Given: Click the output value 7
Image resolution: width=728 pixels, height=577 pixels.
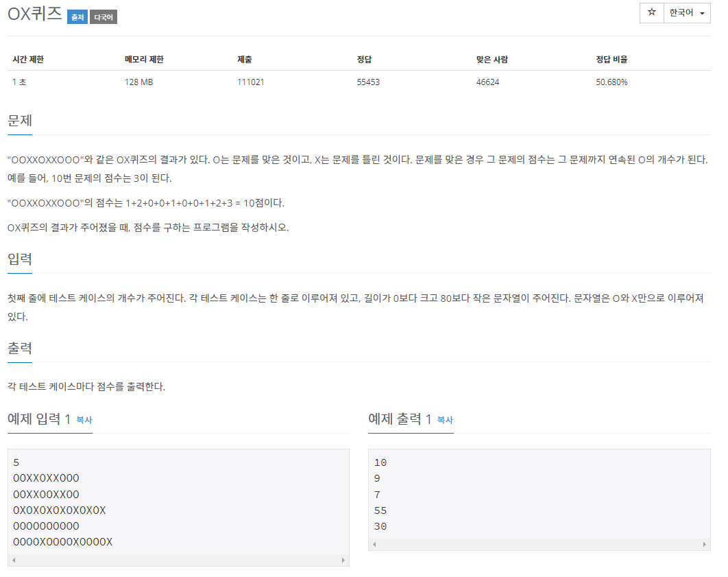Looking at the screenshot, I should pos(377,495).
